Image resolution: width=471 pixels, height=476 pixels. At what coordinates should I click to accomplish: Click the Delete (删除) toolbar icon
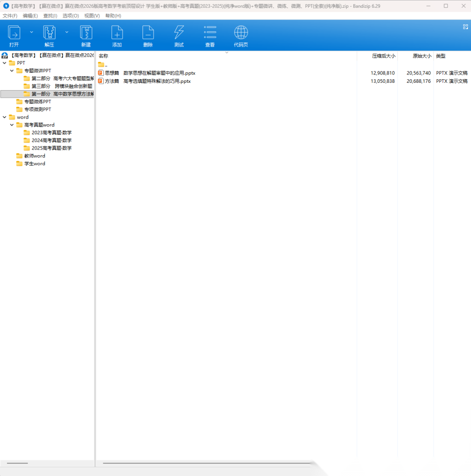pos(148,33)
